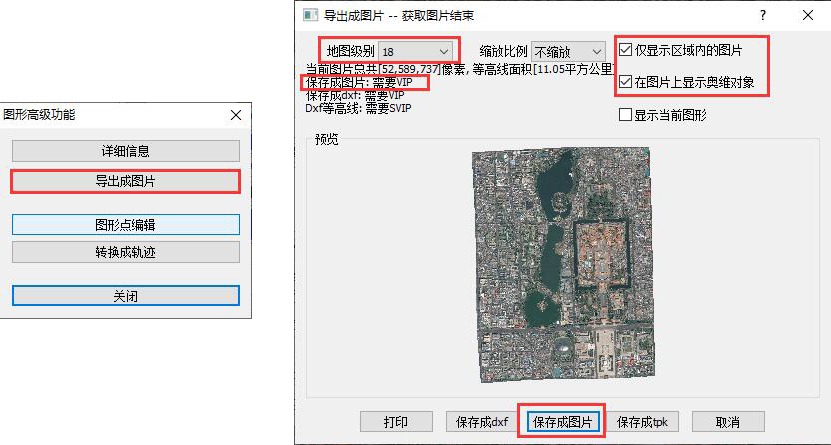Expand the 缩放比例 dropdown

click(569, 50)
